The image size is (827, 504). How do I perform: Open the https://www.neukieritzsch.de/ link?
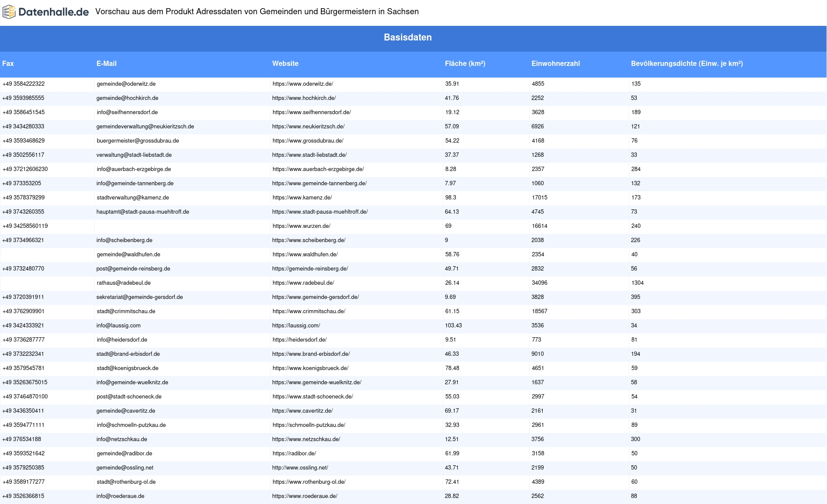pos(308,127)
